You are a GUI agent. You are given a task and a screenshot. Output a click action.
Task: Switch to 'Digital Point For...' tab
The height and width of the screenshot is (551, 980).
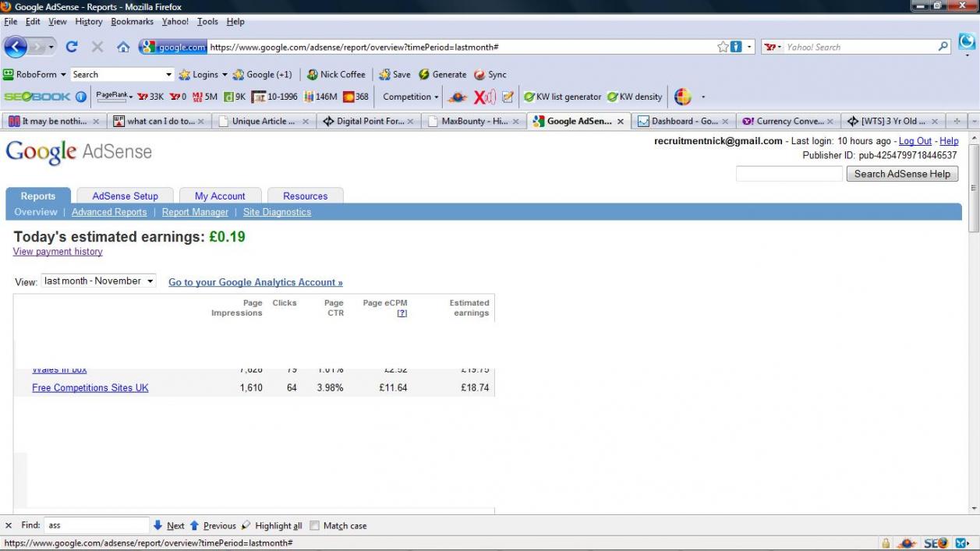point(367,122)
